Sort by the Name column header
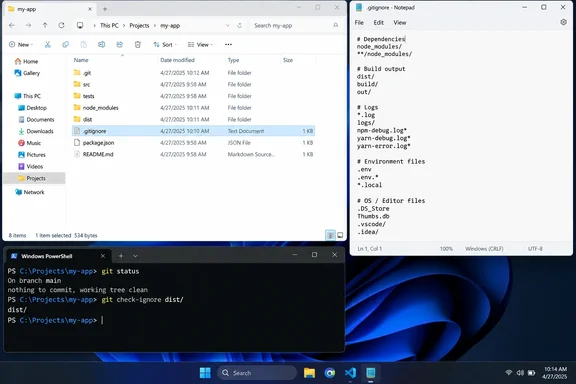 point(81,60)
